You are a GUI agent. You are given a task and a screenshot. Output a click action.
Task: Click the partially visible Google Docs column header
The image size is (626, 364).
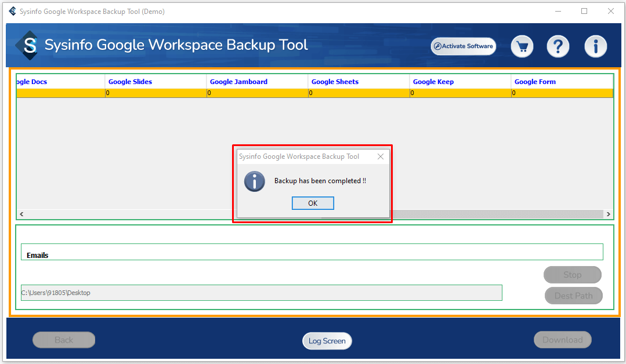(60, 82)
